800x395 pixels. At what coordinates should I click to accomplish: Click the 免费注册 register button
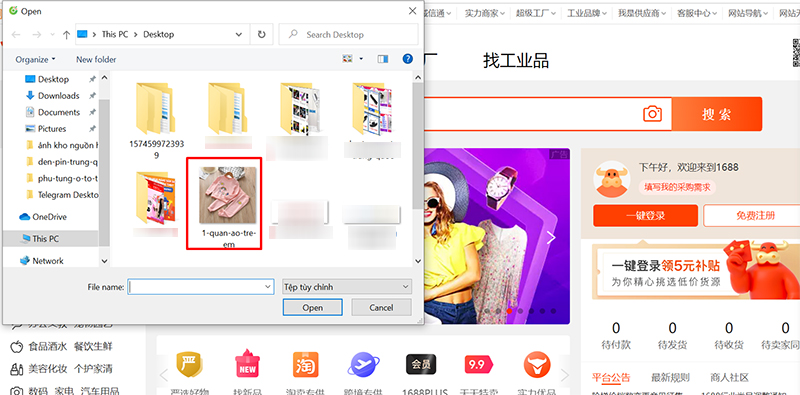click(755, 215)
